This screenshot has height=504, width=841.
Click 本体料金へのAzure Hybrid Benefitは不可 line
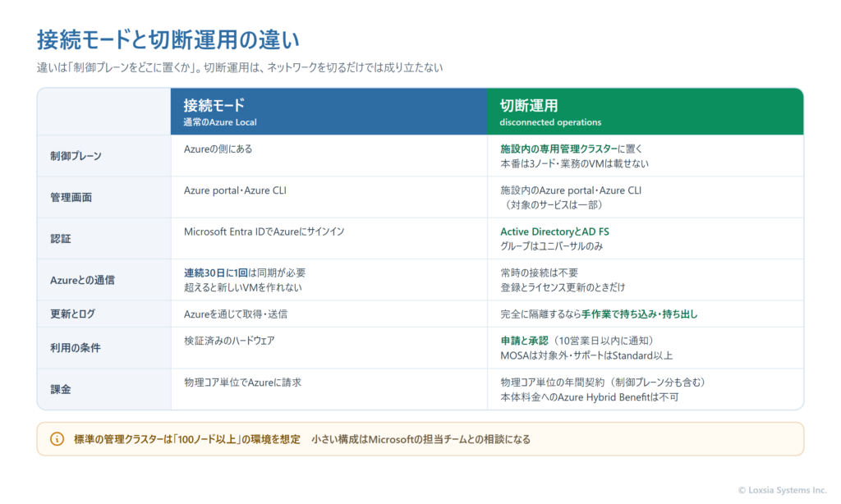pyautogui.click(x=590, y=397)
